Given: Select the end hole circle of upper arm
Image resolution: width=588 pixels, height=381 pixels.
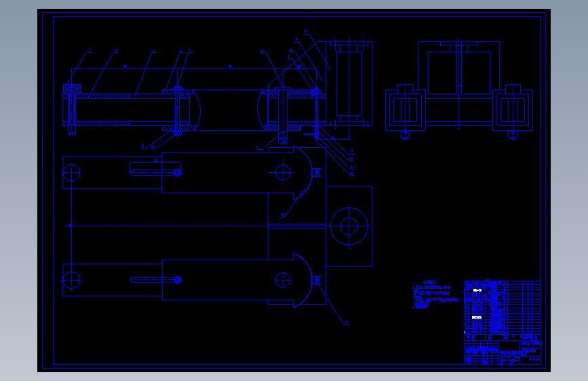Looking at the screenshot, I should coord(71,173).
